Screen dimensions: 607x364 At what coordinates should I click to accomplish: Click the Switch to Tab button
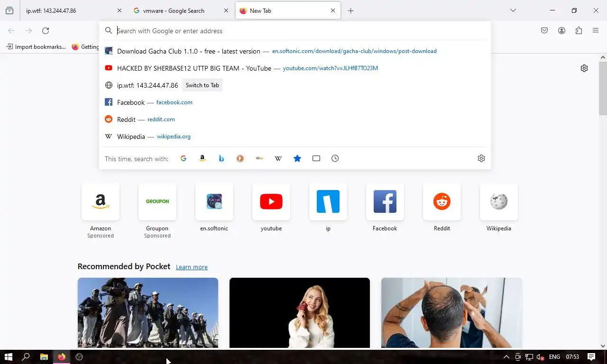coord(202,85)
